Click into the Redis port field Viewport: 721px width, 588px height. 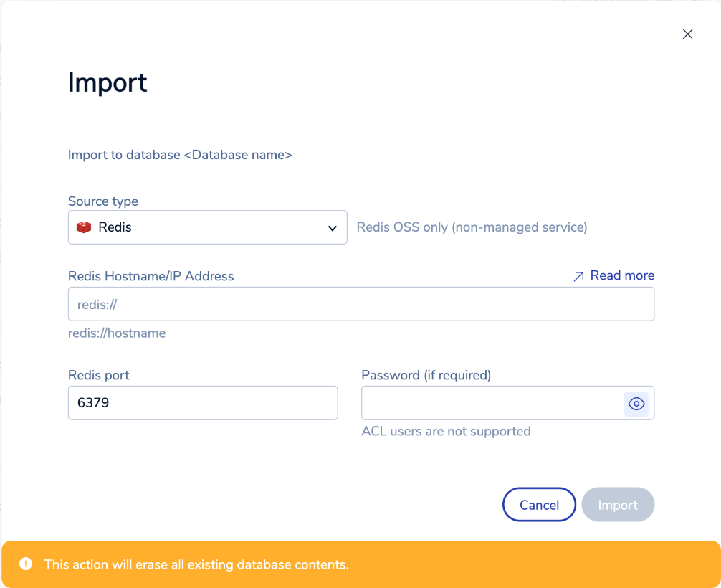click(x=202, y=403)
